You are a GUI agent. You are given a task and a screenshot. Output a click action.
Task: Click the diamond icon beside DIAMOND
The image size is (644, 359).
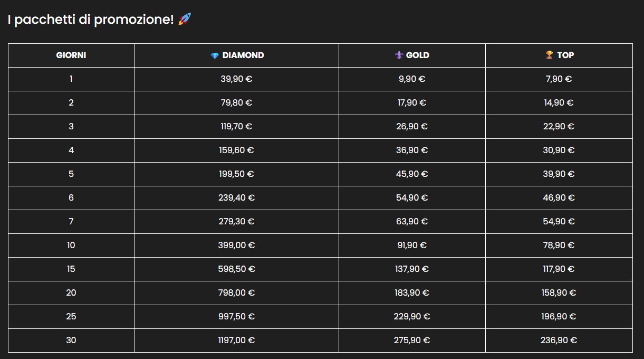pos(214,55)
